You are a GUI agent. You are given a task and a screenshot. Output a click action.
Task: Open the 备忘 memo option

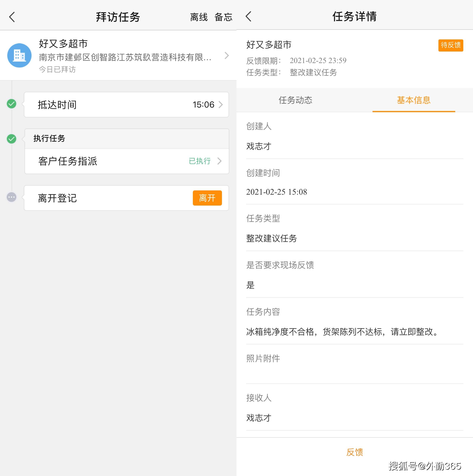coord(223,17)
